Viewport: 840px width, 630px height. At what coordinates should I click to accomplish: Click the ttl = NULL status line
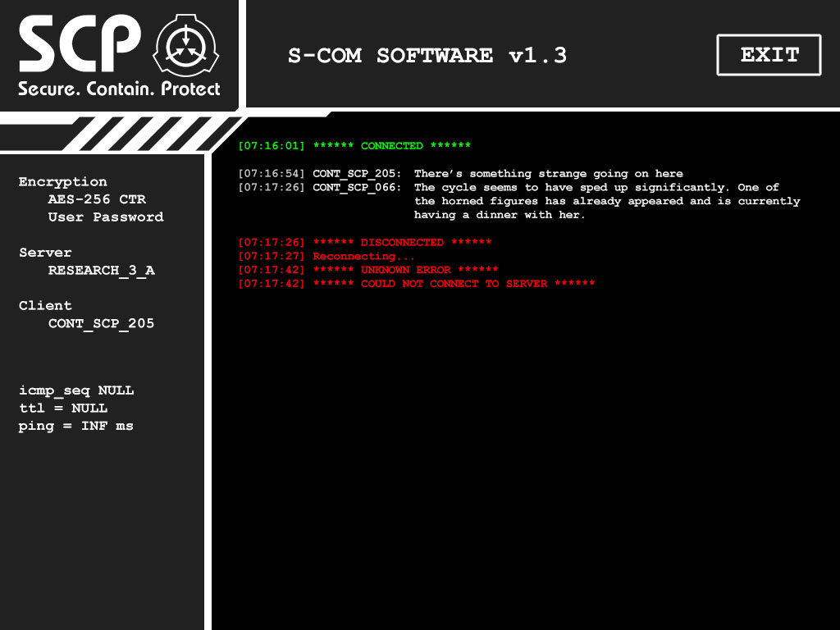[63, 409]
